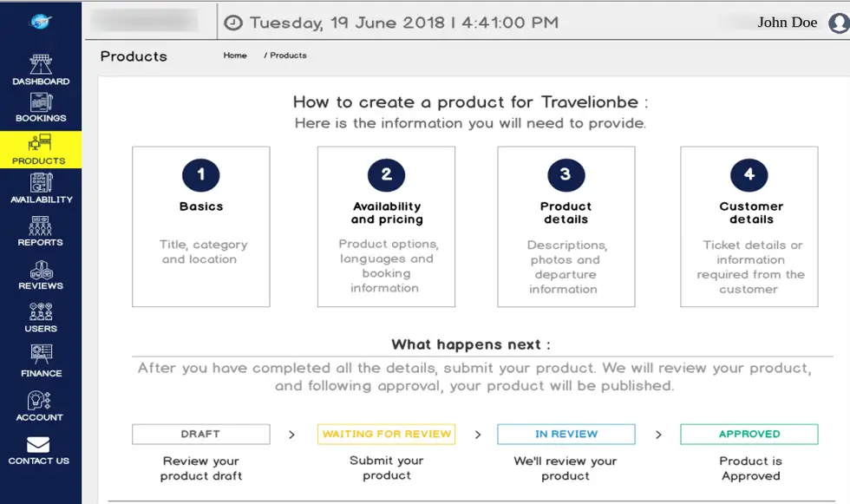Click the 'Product options, languages' description text

(387, 266)
